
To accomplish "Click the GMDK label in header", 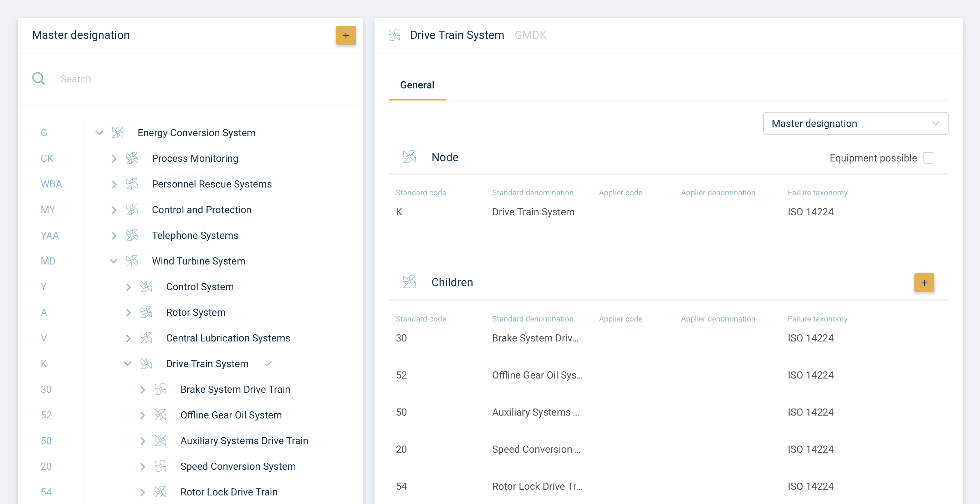I will pos(530,35).
